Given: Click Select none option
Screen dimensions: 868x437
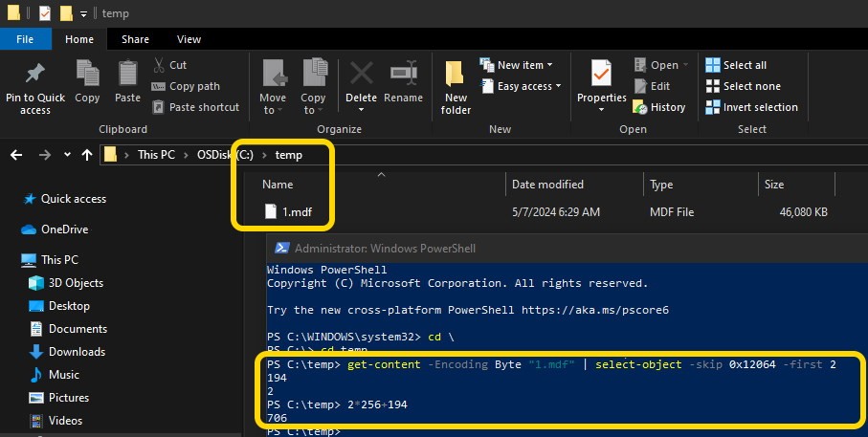Looking at the screenshot, I should 744,86.
